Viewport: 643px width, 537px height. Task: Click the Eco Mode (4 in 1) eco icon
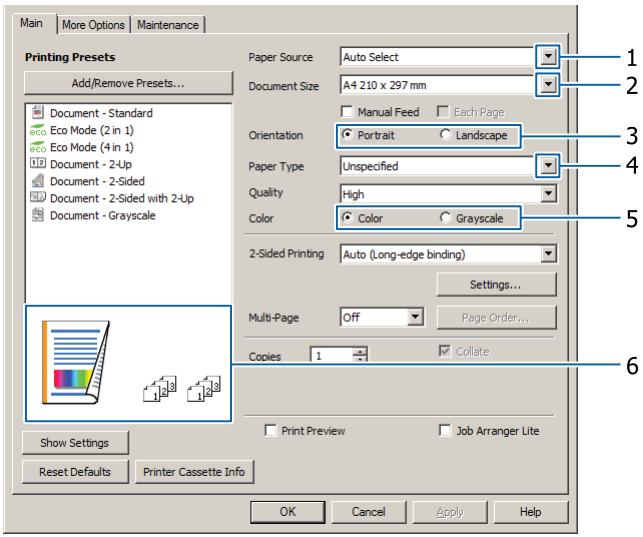click(38, 147)
